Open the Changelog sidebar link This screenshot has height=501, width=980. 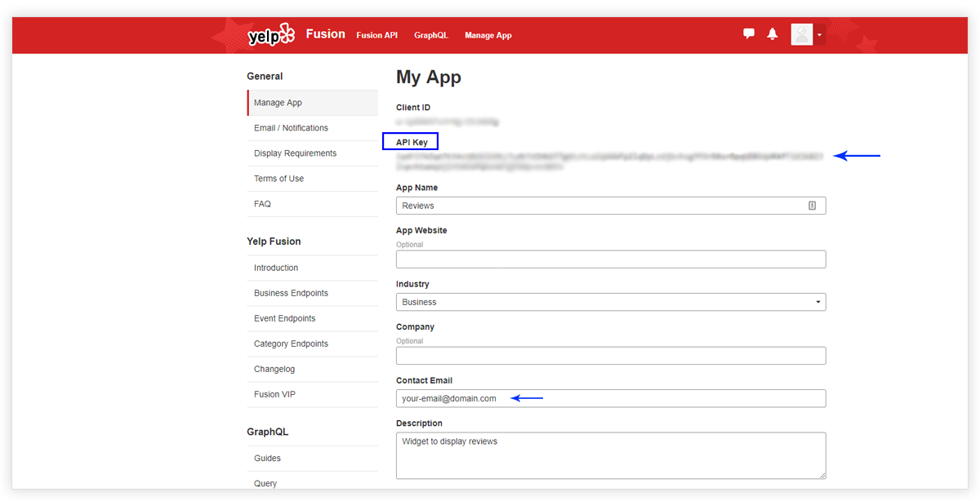274,369
